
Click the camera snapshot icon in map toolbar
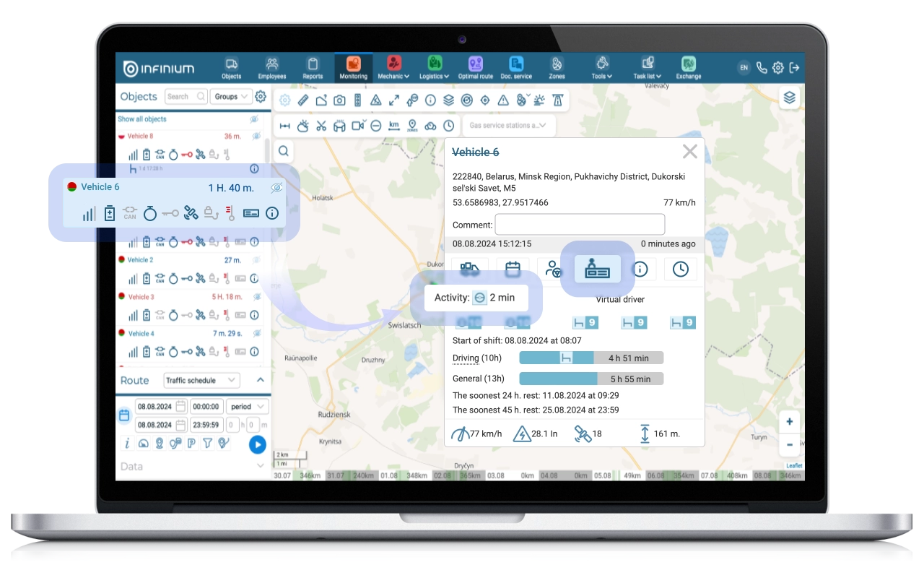click(339, 100)
